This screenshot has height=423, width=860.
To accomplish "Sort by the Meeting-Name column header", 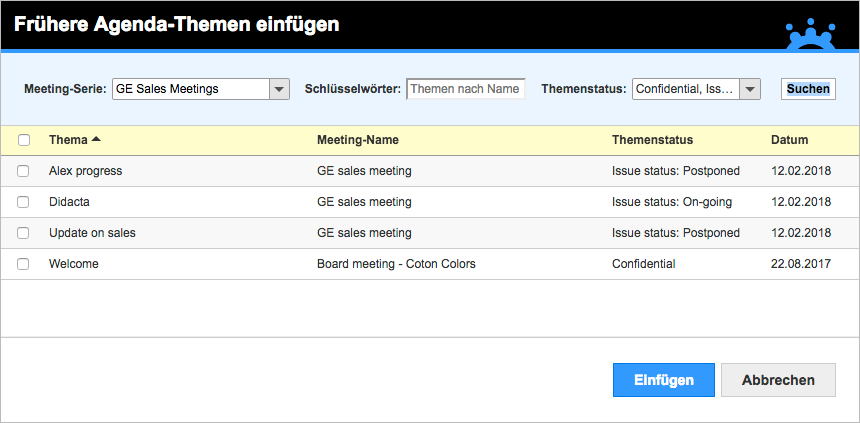I will 358,140.
